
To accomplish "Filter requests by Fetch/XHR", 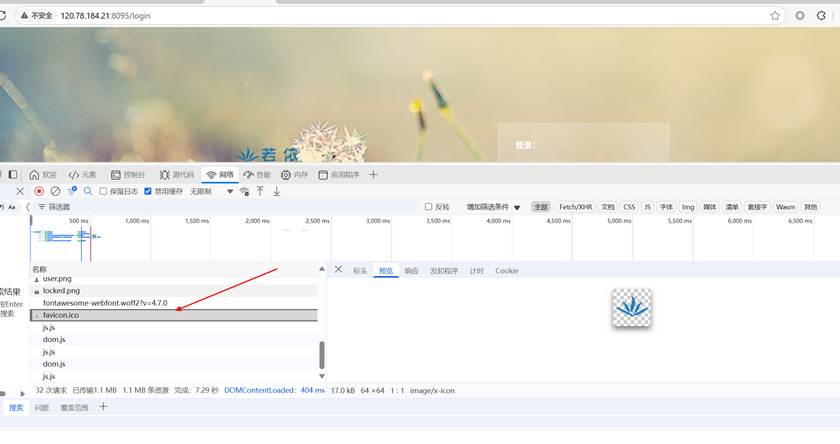I will coord(575,207).
